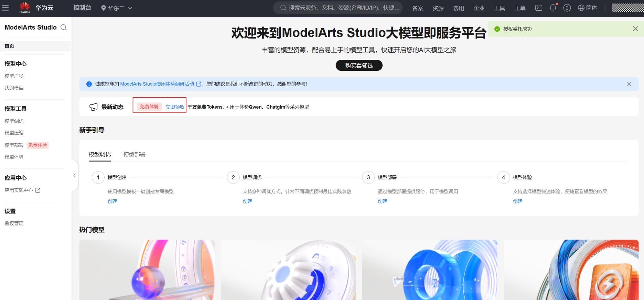Click the 免费体验 badge beside 模型部署

coord(38,145)
